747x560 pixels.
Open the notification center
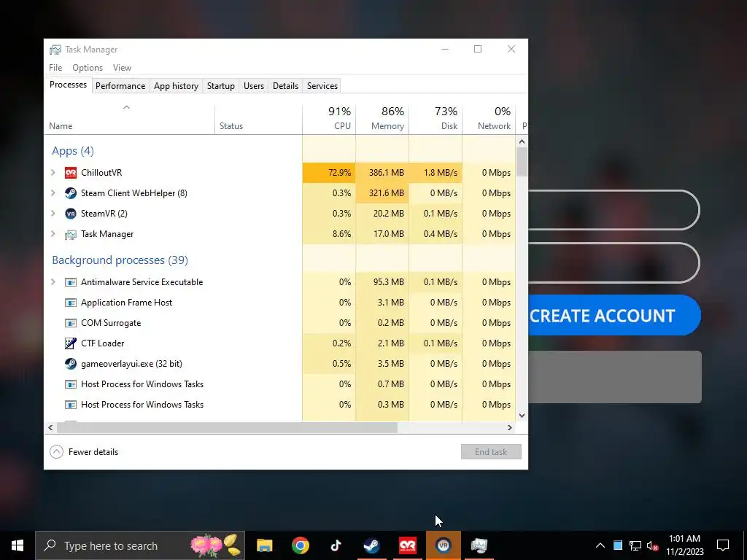(723, 545)
